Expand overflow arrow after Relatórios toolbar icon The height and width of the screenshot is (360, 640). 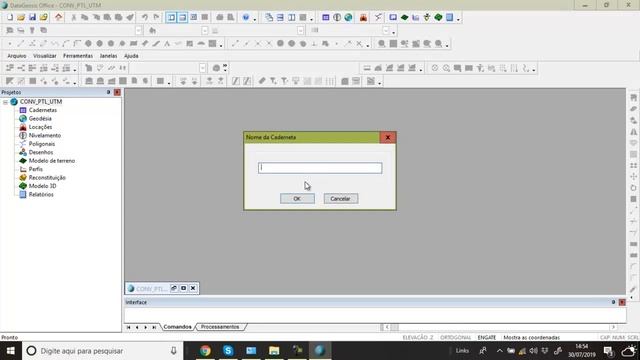point(458,19)
